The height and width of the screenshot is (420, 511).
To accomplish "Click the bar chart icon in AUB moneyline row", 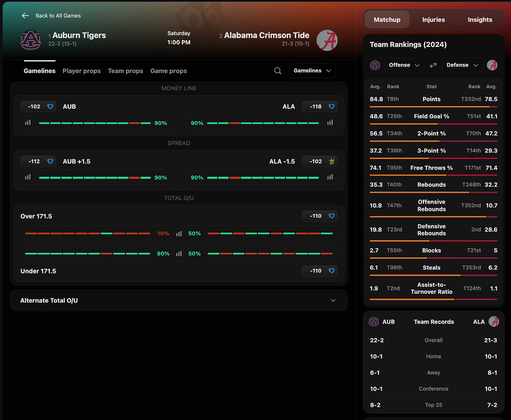I will coord(28,123).
